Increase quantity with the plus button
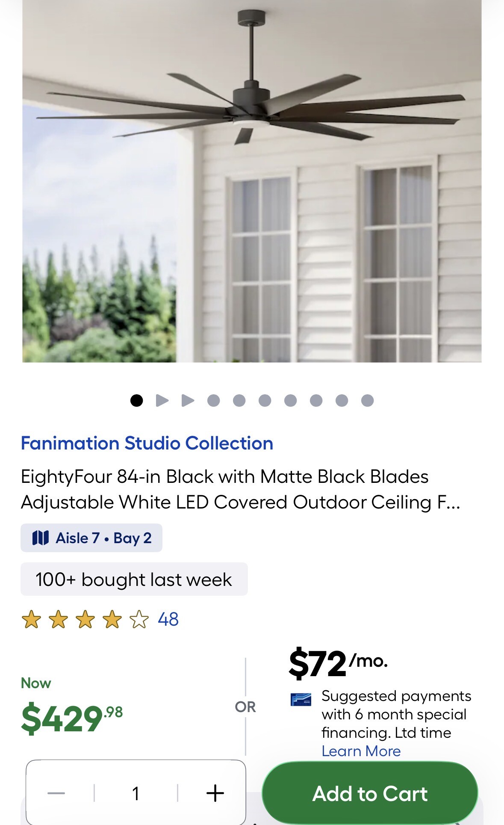This screenshot has height=825, width=504. (x=215, y=793)
